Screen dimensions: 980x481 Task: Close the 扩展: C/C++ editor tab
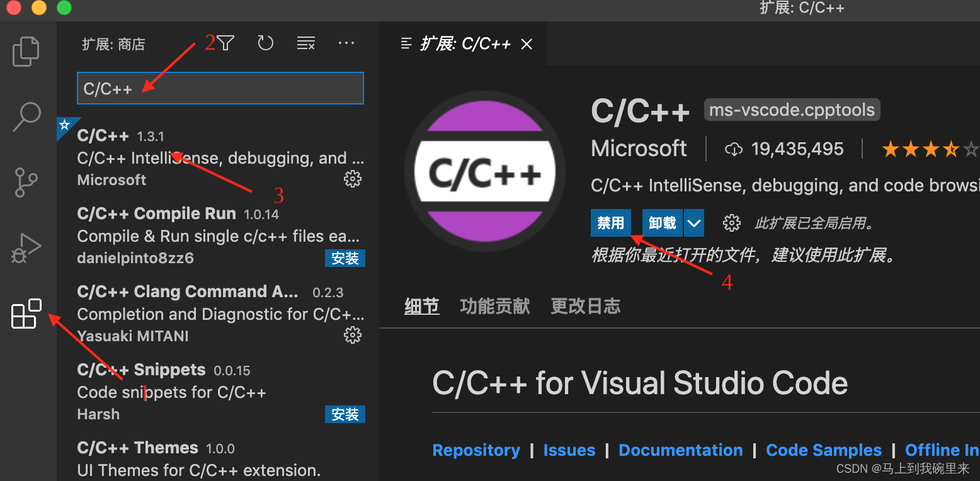[x=527, y=43]
